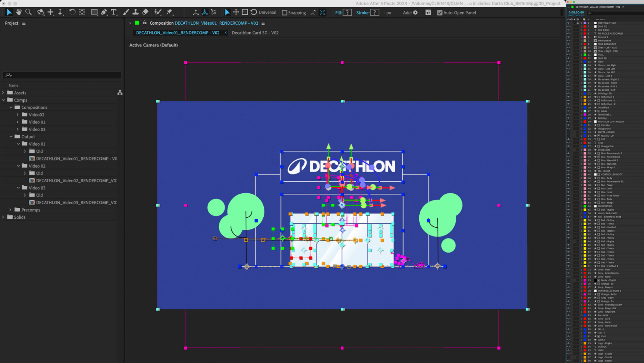Select the Pen tool

coord(104,12)
